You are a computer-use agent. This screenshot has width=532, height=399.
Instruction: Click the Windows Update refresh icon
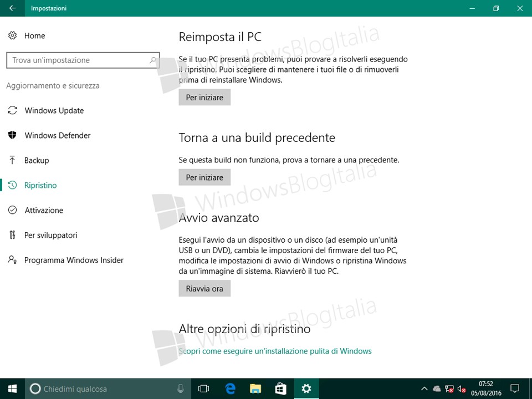[x=13, y=110]
